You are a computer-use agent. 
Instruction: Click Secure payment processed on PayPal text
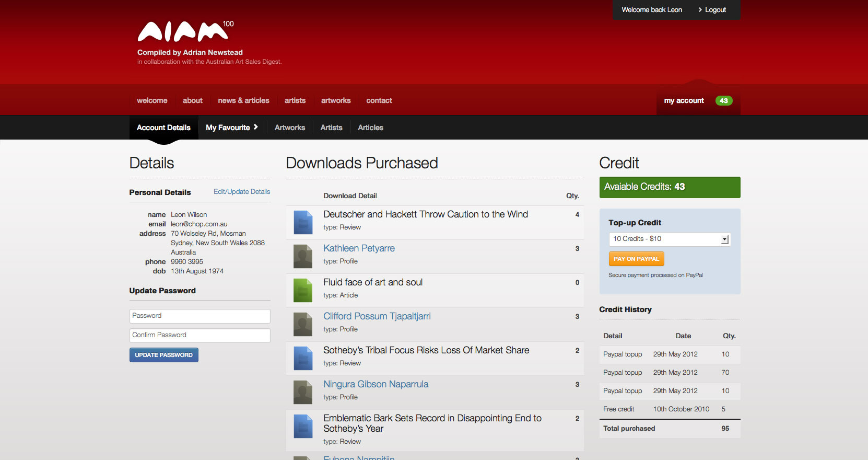(x=655, y=275)
